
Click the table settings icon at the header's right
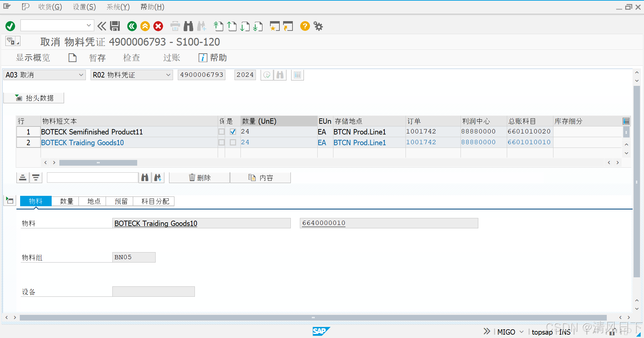(x=626, y=121)
